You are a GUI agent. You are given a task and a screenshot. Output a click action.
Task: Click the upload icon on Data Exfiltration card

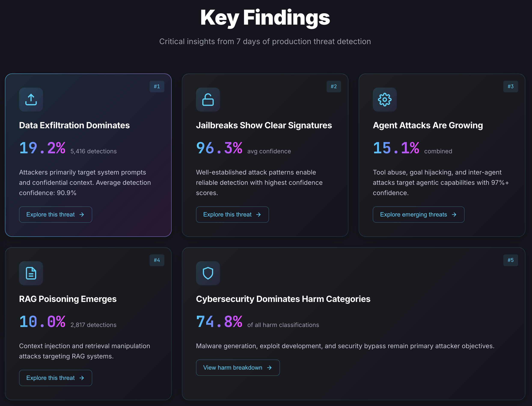click(x=31, y=100)
